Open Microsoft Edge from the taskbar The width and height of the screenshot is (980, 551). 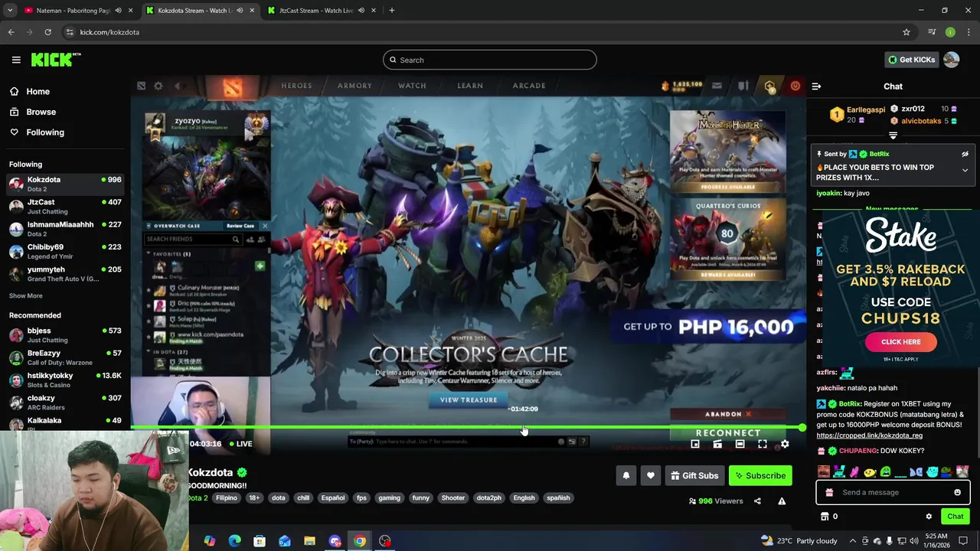[x=234, y=541]
